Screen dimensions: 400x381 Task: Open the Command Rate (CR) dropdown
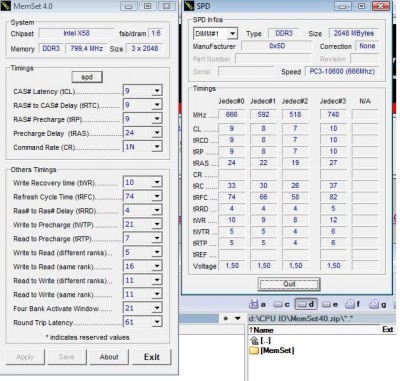click(157, 147)
